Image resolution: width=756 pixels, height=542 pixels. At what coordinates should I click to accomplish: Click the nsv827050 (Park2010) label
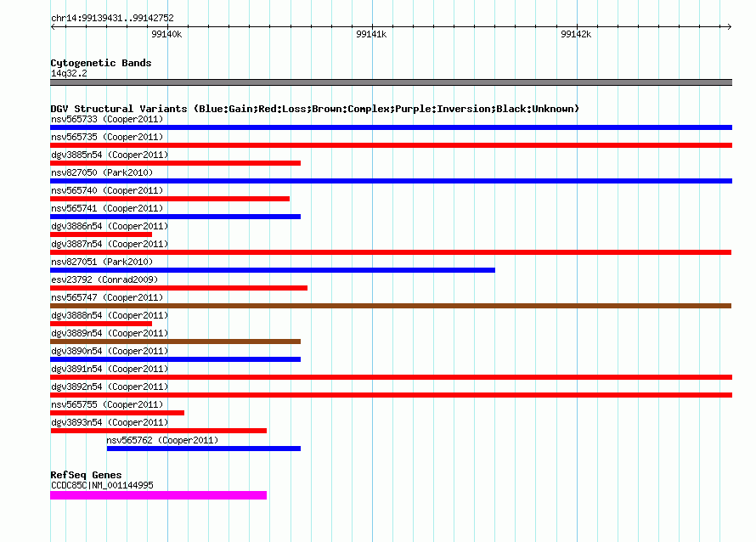102,172
